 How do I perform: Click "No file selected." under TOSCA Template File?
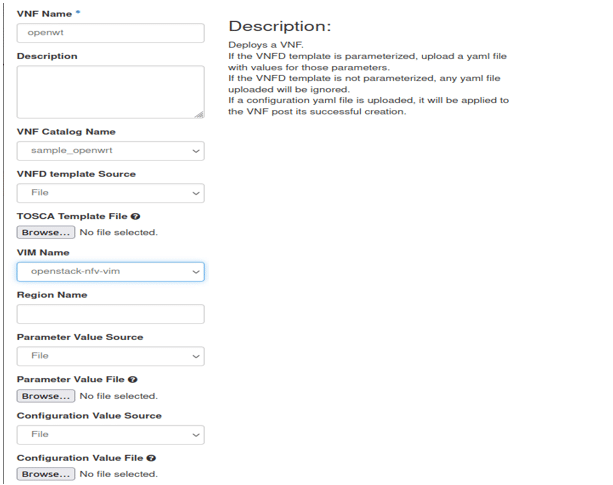pos(118,232)
